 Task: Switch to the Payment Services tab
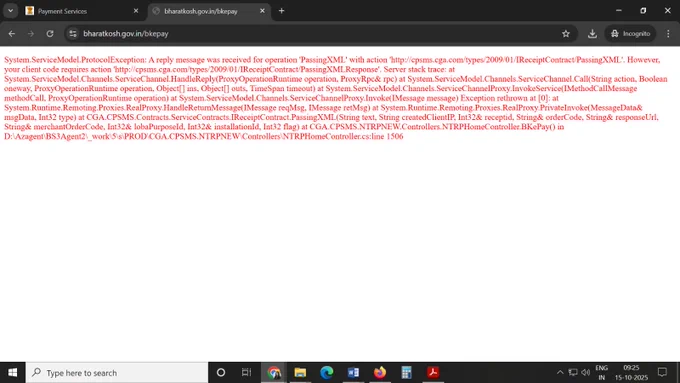[82, 11]
